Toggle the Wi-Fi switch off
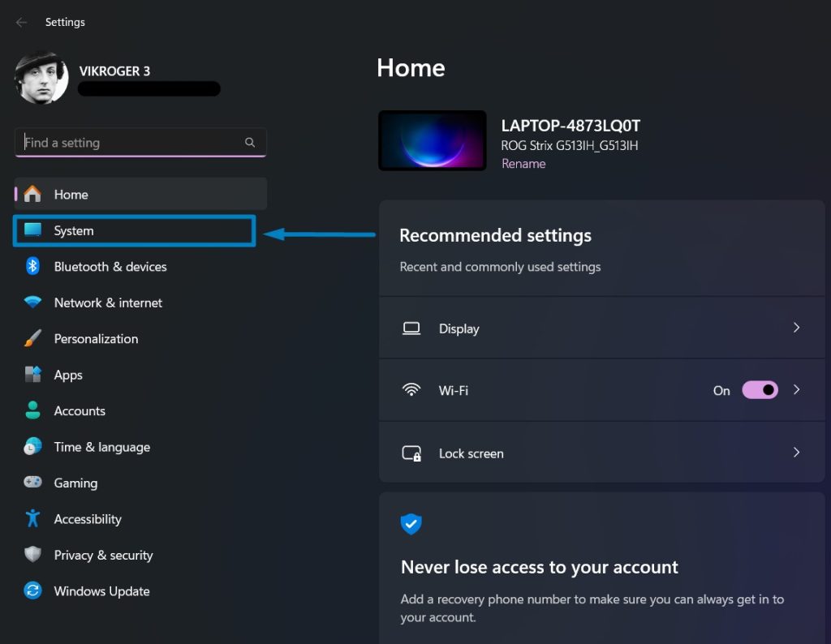Image resolution: width=831 pixels, height=644 pixels. pos(760,390)
